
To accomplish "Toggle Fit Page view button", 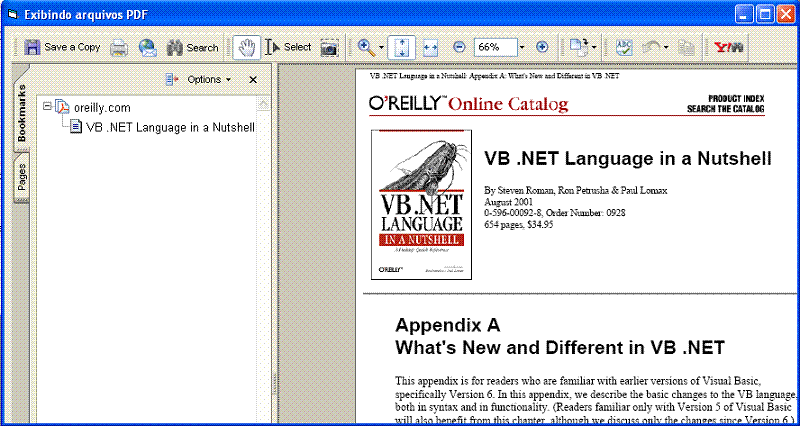I will point(402,47).
